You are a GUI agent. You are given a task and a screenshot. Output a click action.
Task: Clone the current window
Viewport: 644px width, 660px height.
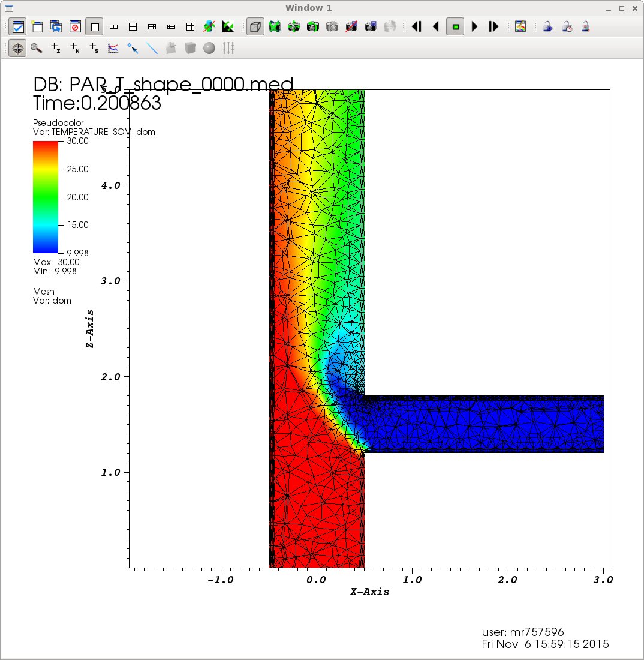[x=56, y=27]
